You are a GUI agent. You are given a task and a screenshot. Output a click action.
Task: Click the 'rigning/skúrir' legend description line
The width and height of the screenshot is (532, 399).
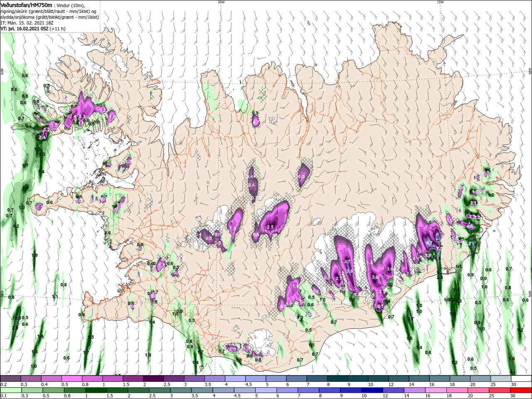coord(49,11)
